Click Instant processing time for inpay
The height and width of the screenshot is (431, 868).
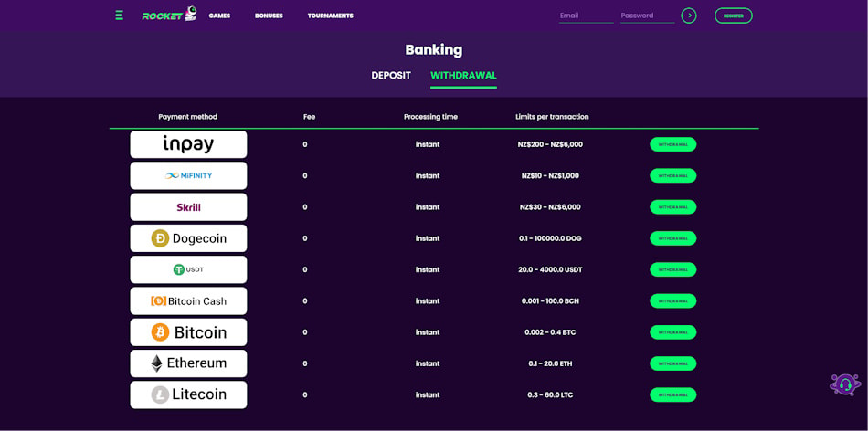tap(428, 144)
